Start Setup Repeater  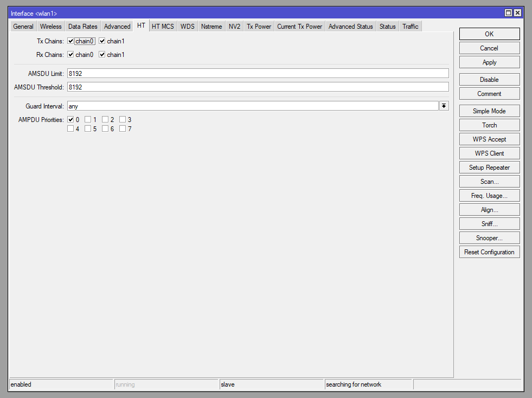(x=489, y=168)
